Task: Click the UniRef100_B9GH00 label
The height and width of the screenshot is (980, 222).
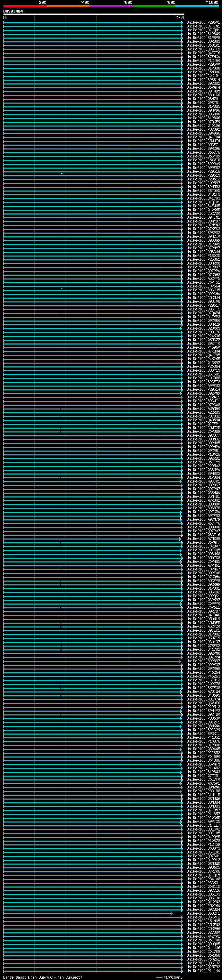Action: pos(203,114)
